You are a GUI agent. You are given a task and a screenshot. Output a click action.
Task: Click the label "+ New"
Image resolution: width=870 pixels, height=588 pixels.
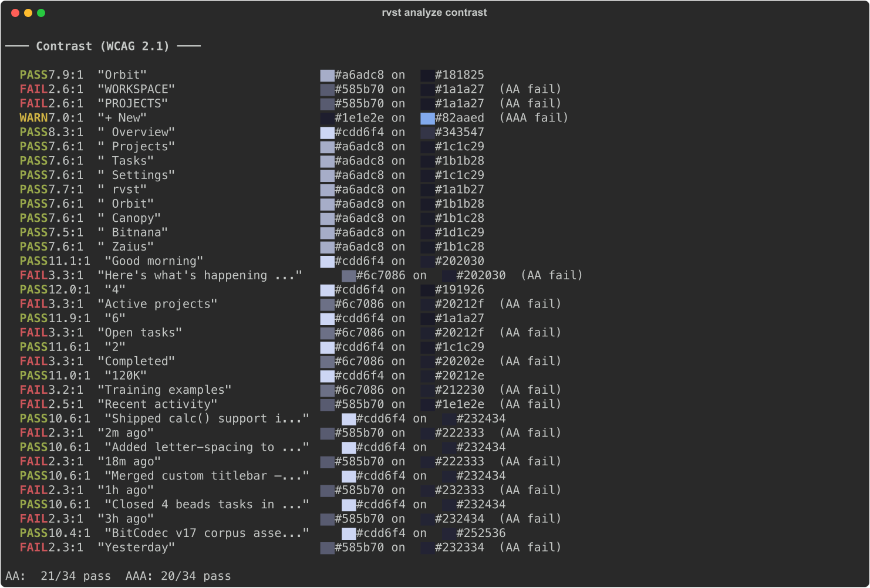click(x=122, y=118)
